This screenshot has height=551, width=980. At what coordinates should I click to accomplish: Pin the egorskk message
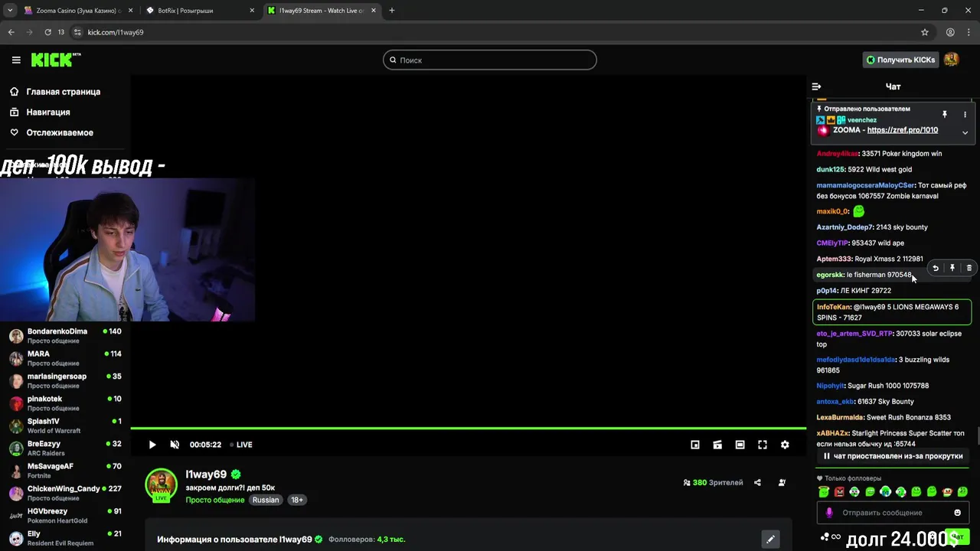[x=952, y=268]
